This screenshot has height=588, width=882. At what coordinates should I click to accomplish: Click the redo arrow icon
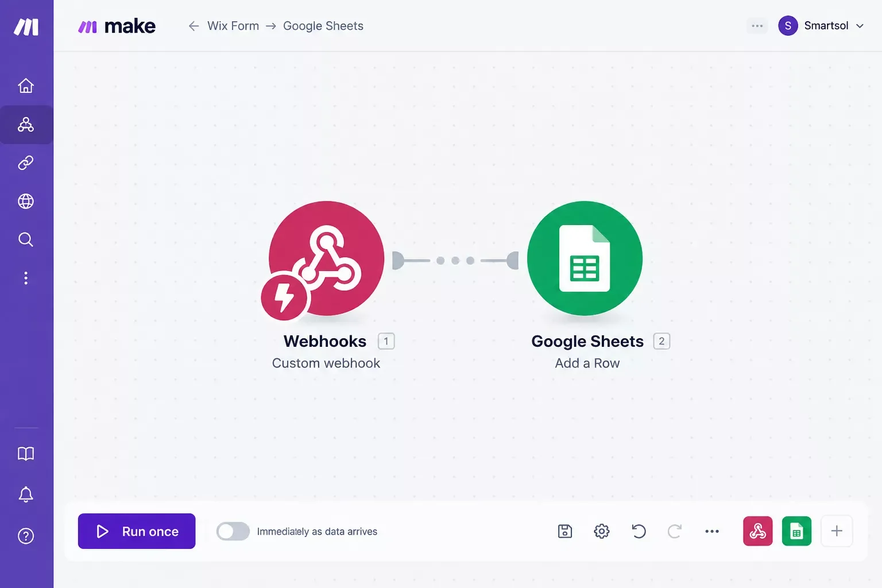pos(675,531)
